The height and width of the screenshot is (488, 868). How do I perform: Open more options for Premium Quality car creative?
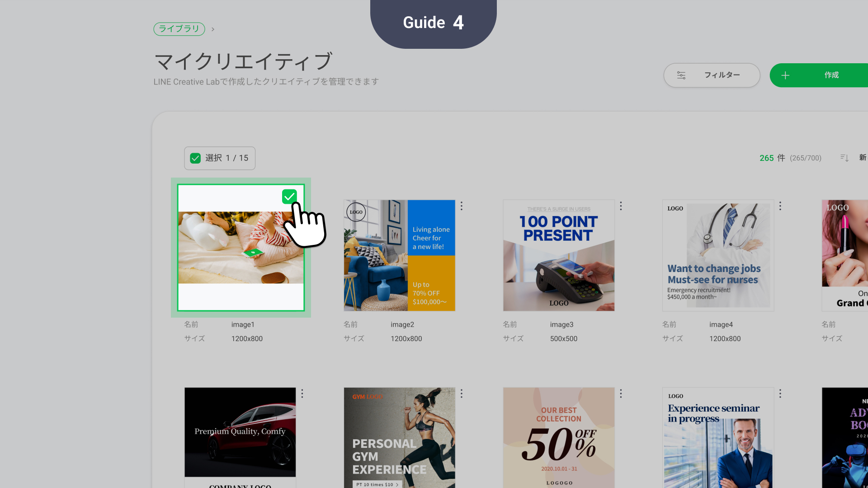point(302,394)
